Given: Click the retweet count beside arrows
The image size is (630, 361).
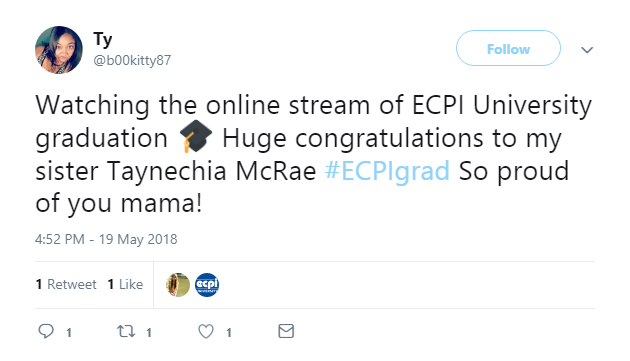Looking at the screenshot, I should (x=149, y=332).
